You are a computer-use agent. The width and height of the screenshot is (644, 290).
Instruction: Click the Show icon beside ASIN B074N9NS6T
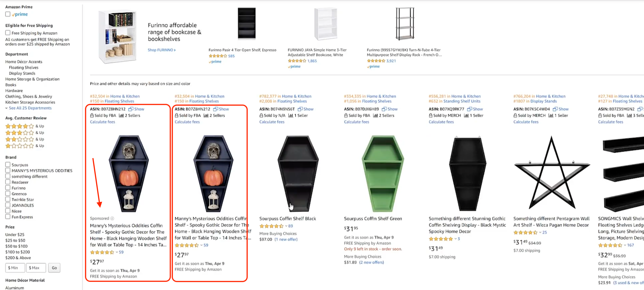(300, 109)
